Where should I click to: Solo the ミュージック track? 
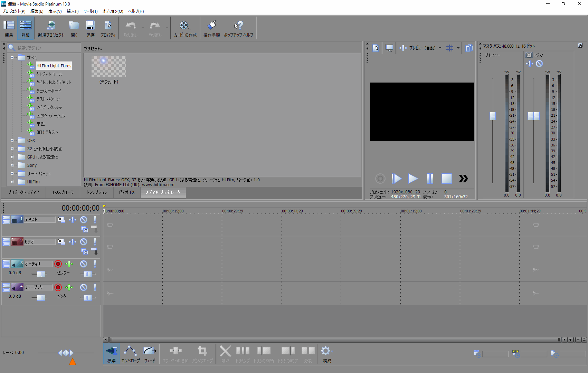(x=95, y=287)
